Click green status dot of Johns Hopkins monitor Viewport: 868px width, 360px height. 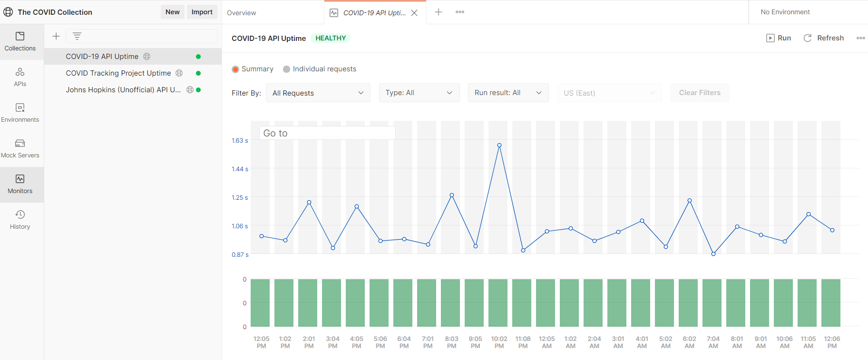pos(198,90)
